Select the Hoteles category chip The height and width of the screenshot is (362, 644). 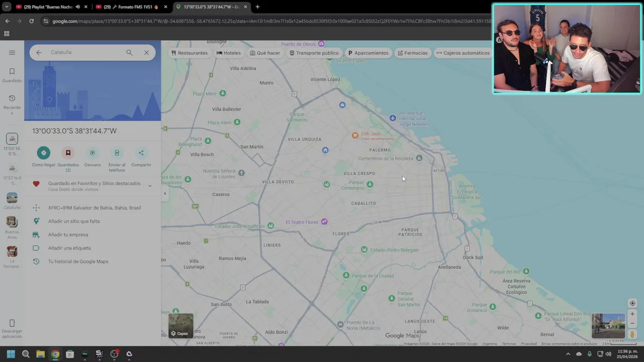point(228,53)
